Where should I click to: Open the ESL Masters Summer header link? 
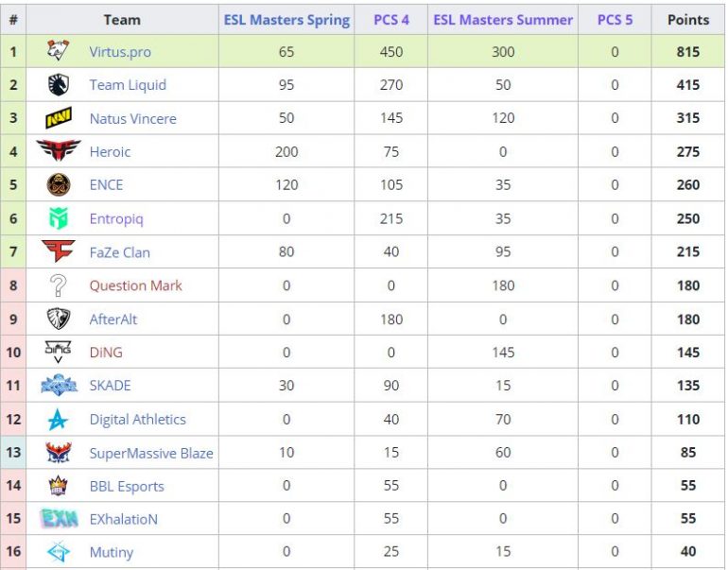(503, 20)
